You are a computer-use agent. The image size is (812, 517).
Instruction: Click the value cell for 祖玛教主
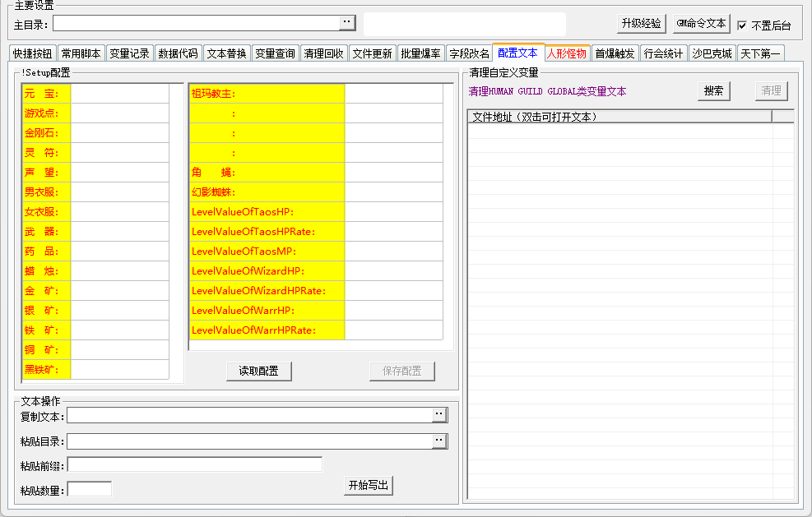(393, 94)
